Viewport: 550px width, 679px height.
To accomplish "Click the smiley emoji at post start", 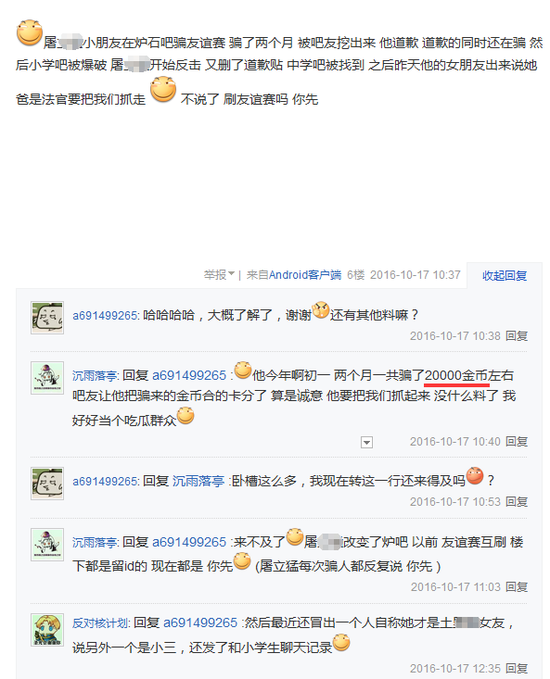I will coord(29,32).
